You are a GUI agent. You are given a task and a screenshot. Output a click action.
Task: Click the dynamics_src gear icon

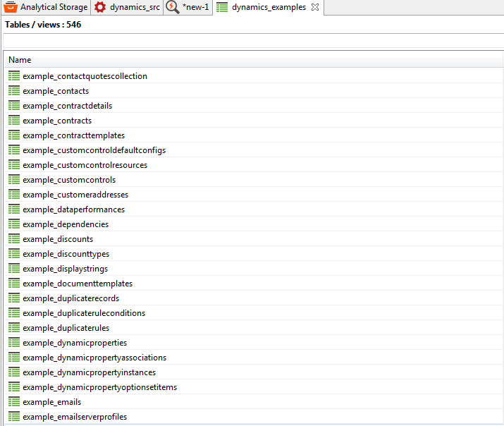(x=100, y=7)
